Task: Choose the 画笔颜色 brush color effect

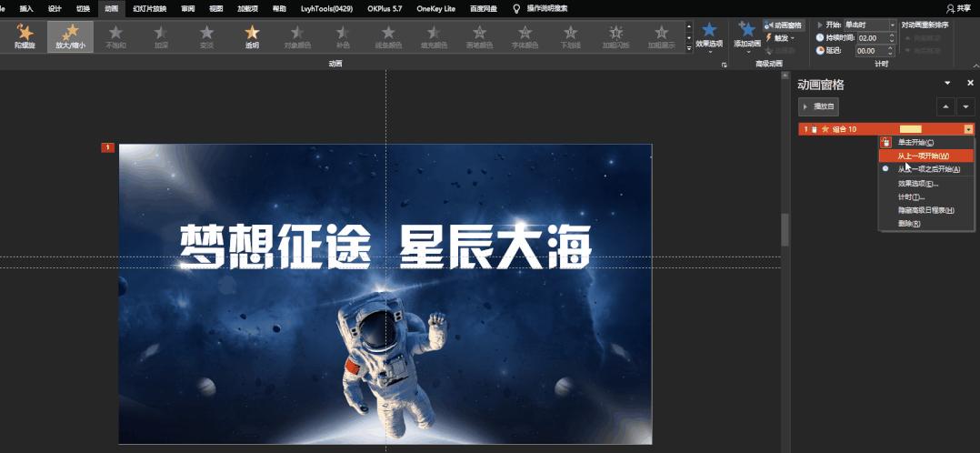Action: (x=479, y=36)
